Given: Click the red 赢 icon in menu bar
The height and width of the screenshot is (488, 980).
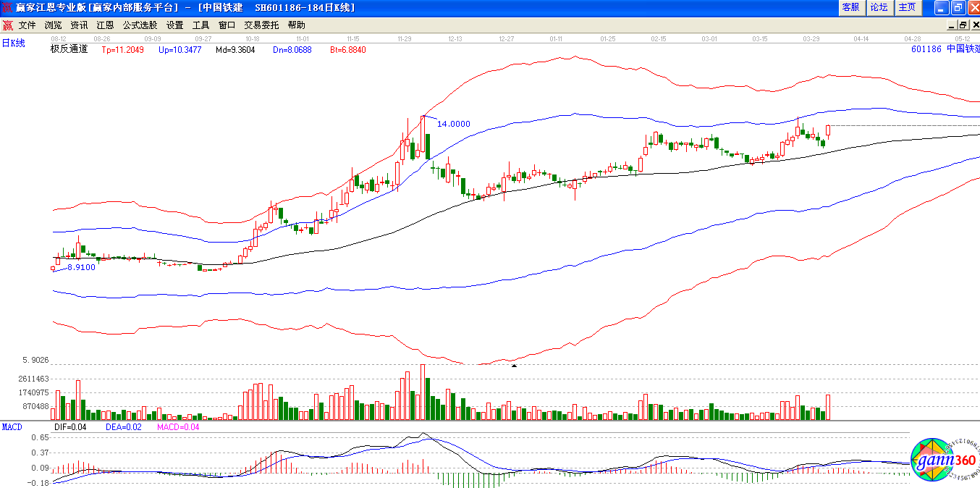Looking at the screenshot, I should (x=7, y=25).
